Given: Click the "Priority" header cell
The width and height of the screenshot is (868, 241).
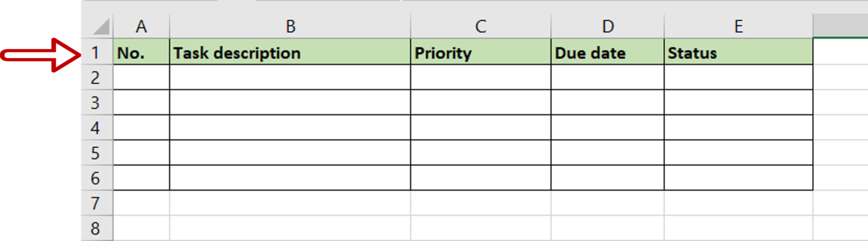Looking at the screenshot, I should [x=480, y=52].
